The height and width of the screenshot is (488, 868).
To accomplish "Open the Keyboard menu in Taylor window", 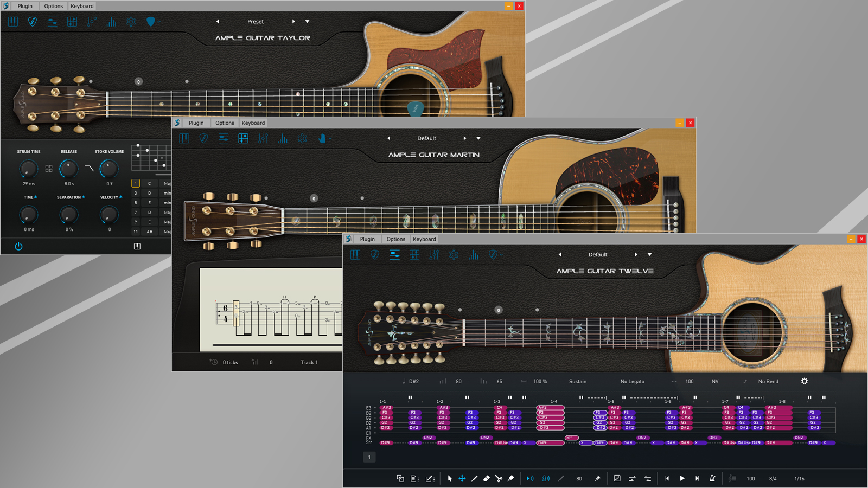I will click(x=82, y=6).
